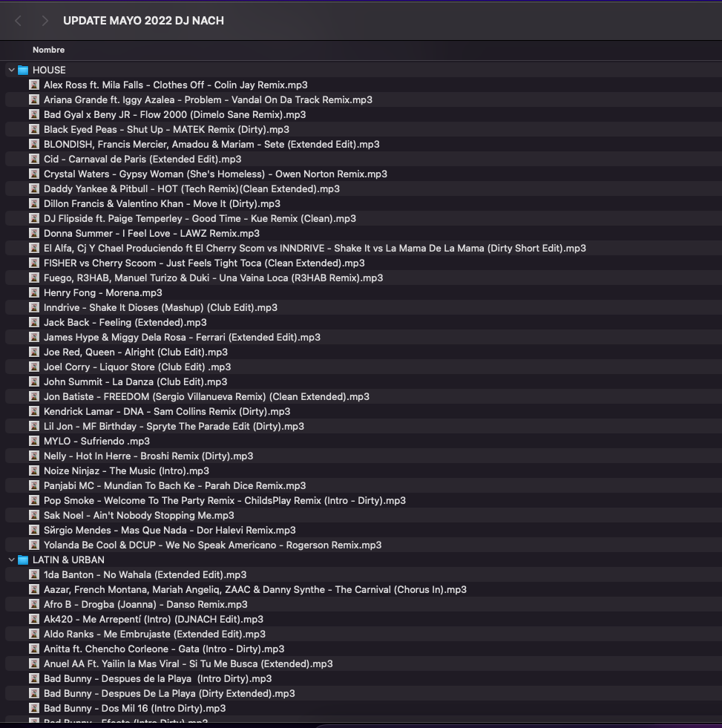
Task: Click mp3 icon for James Hype Ferrari
Action: tap(34, 338)
